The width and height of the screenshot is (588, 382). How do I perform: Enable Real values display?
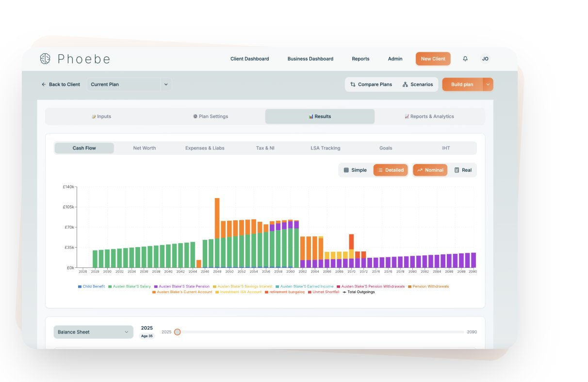463,170
